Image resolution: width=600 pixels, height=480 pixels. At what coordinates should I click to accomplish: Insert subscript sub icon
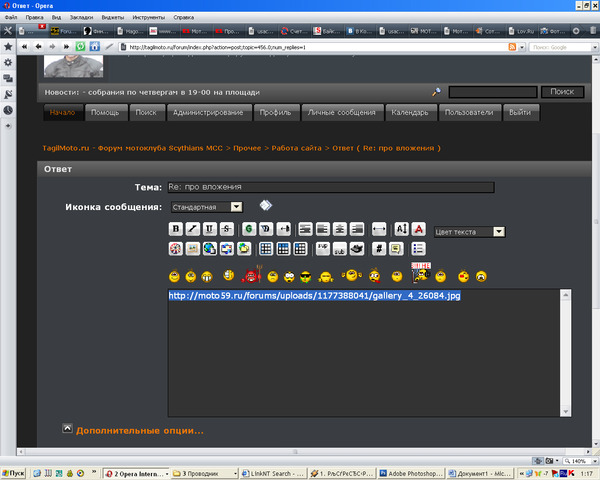[339, 249]
